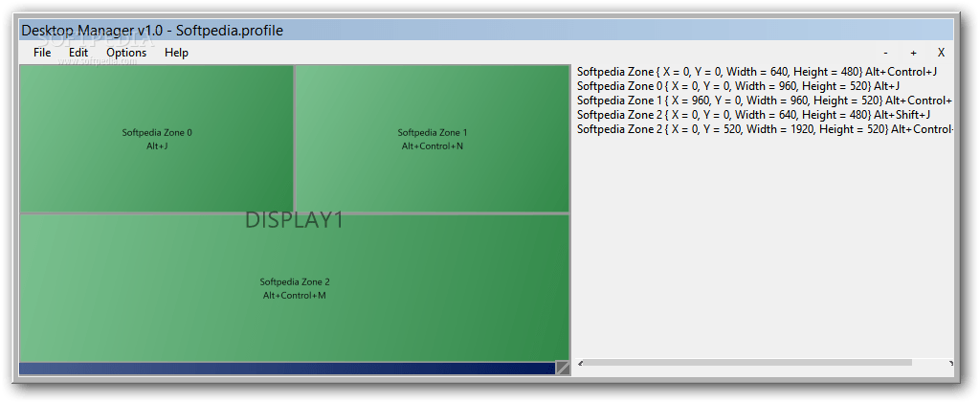Click the right arrow of list scrollbar
980x403 pixels.
(950, 363)
